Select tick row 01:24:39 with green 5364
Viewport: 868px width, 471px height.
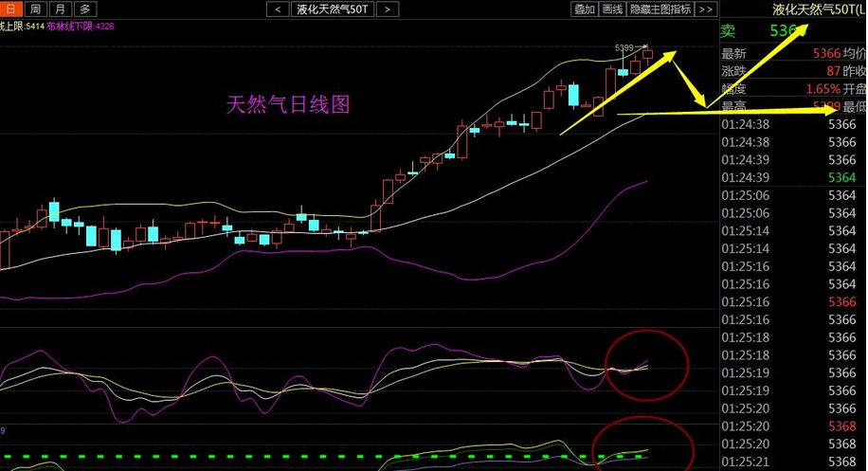coord(793,177)
